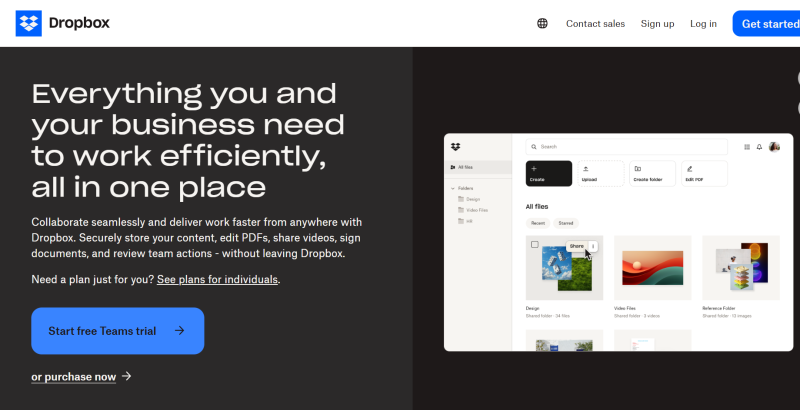Click the All files heading in preview
800x410 pixels.
tap(537, 207)
